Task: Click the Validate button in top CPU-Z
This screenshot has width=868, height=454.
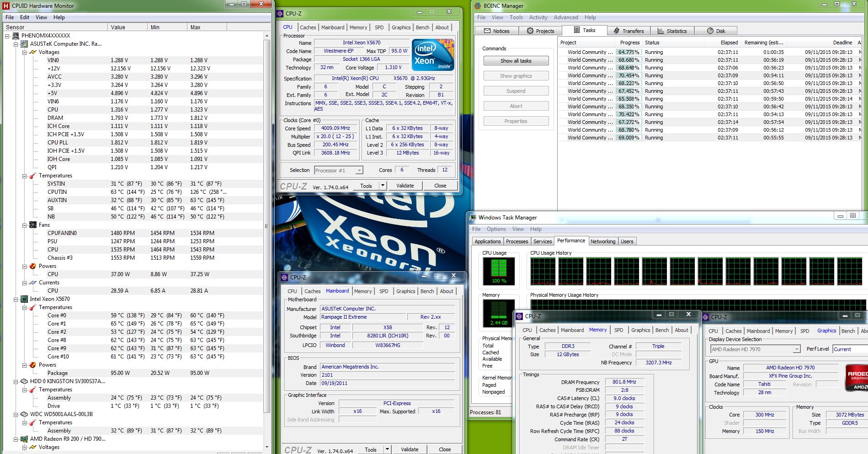Action: point(405,186)
